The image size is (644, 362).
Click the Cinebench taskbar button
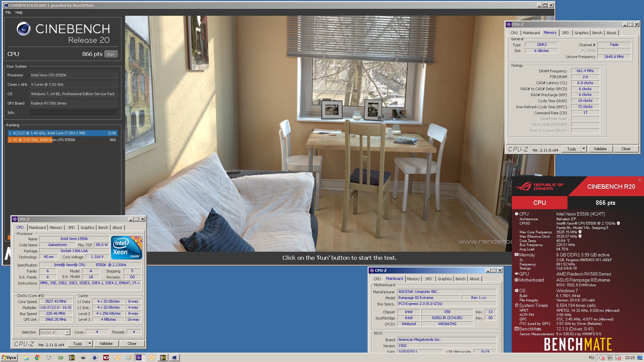(174, 358)
